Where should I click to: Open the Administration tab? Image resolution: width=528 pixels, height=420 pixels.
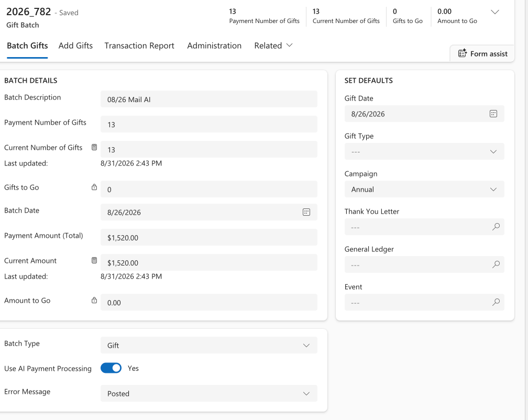(214, 46)
